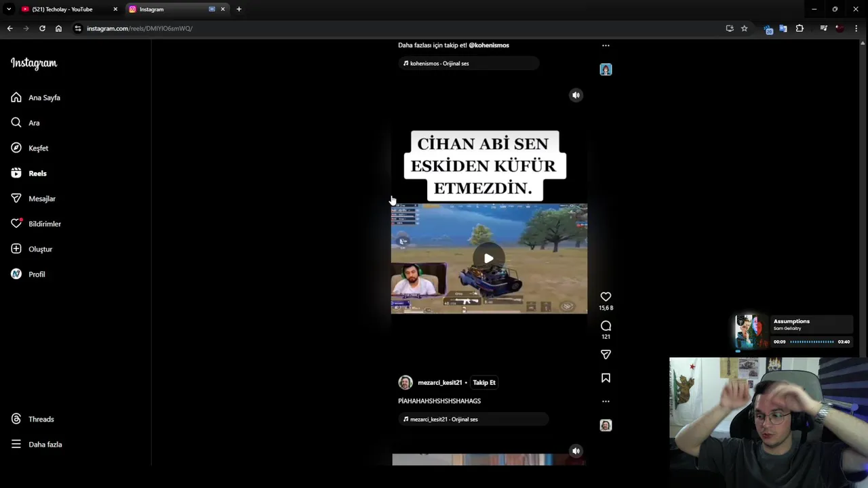Open Bildirimler notifications heart icon
This screenshot has width=868, height=488.
pyautogui.click(x=16, y=224)
